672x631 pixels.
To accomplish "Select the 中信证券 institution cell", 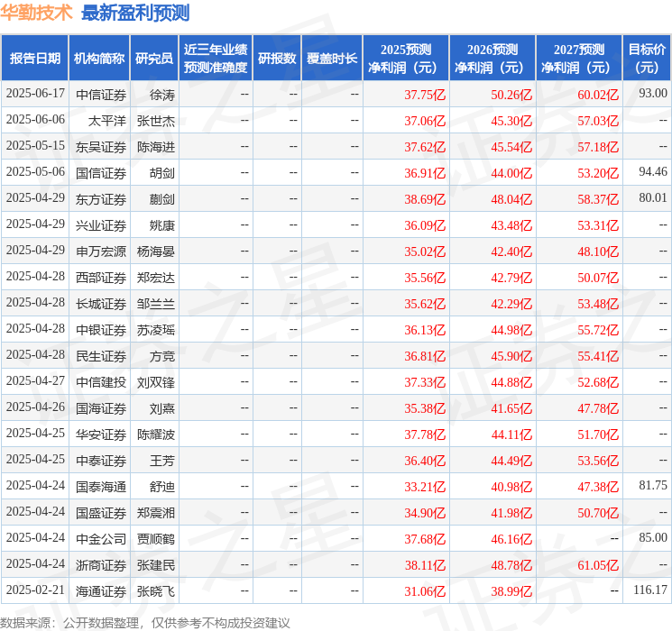I will click(101, 95).
